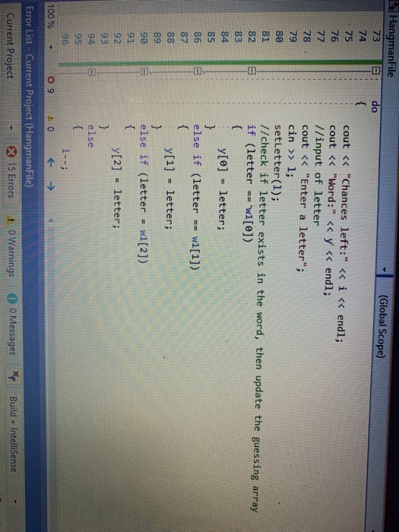Navigate forward with the right arrow
Screen dimensions: 399x532
[51, 185]
